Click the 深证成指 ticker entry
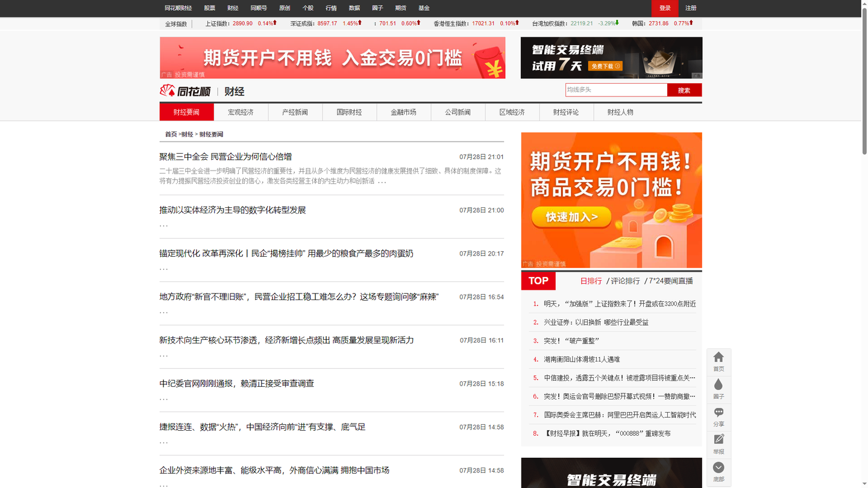Screen dimensions: 868x488 tap(325, 23)
